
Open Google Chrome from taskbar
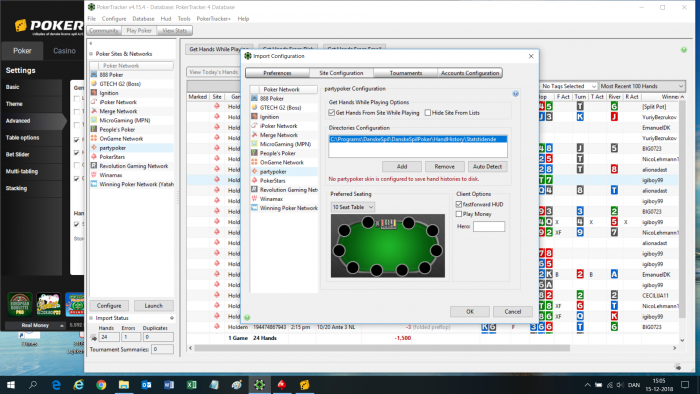tap(101, 385)
